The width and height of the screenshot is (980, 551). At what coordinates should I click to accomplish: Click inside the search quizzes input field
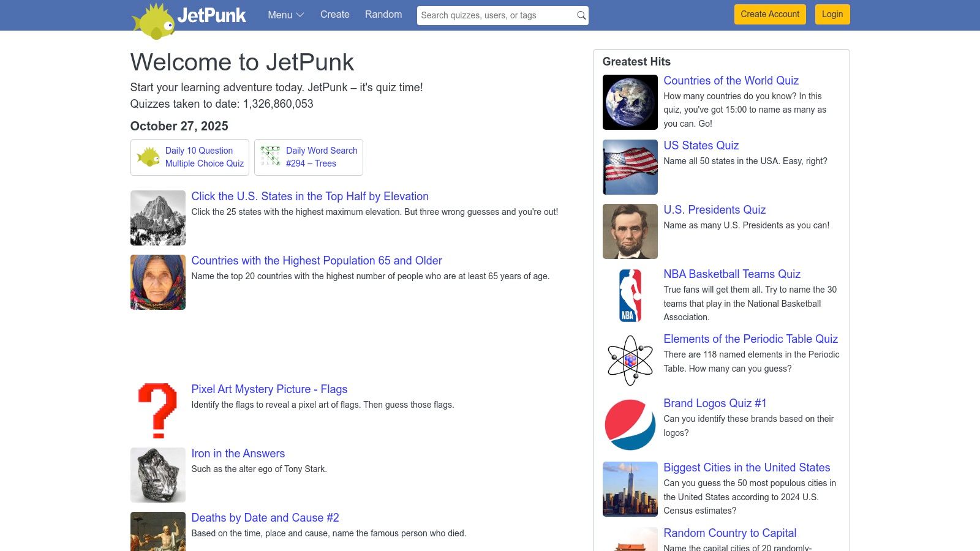tap(490, 15)
